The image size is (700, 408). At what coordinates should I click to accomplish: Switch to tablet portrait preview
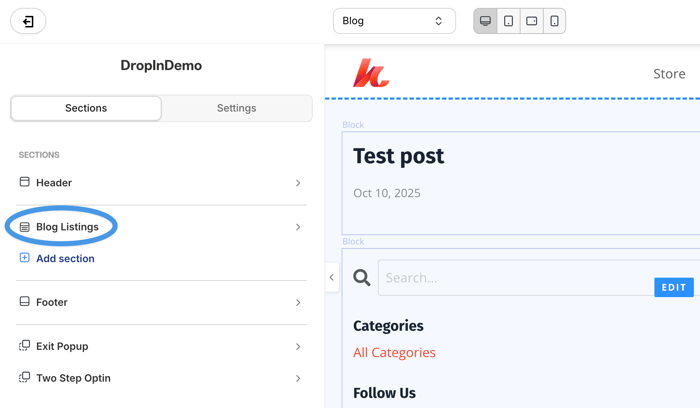click(508, 21)
